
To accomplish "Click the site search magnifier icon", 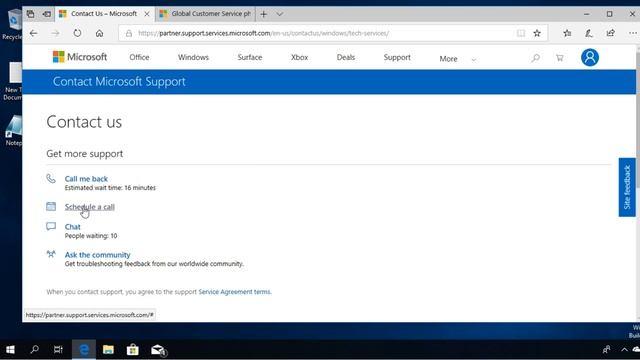I will click(536, 58).
